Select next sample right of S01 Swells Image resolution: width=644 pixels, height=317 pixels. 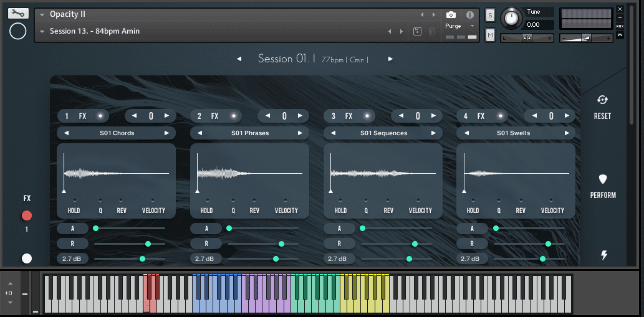tap(567, 133)
